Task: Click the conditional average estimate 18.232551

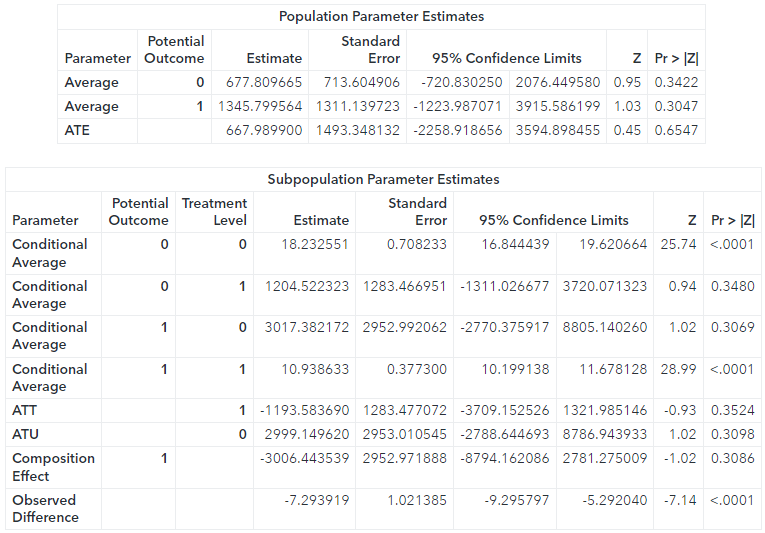Action: tap(316, 244)
